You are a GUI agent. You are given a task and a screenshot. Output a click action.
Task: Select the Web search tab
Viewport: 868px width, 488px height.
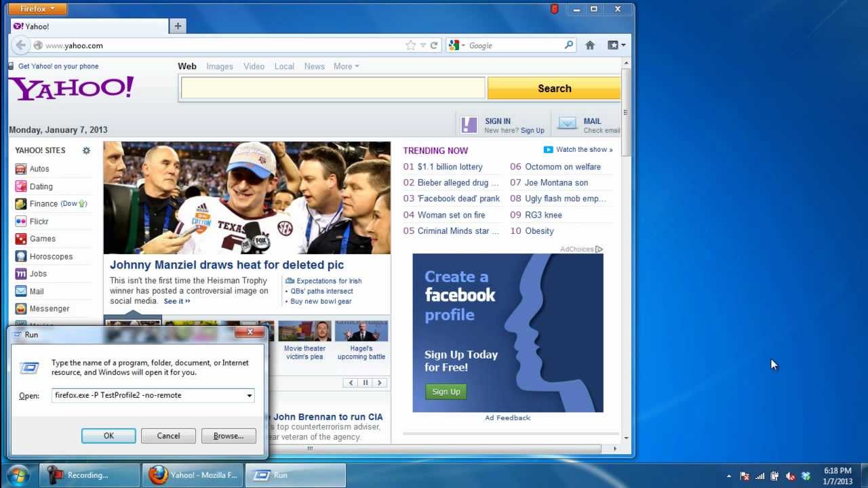[187, 66]
